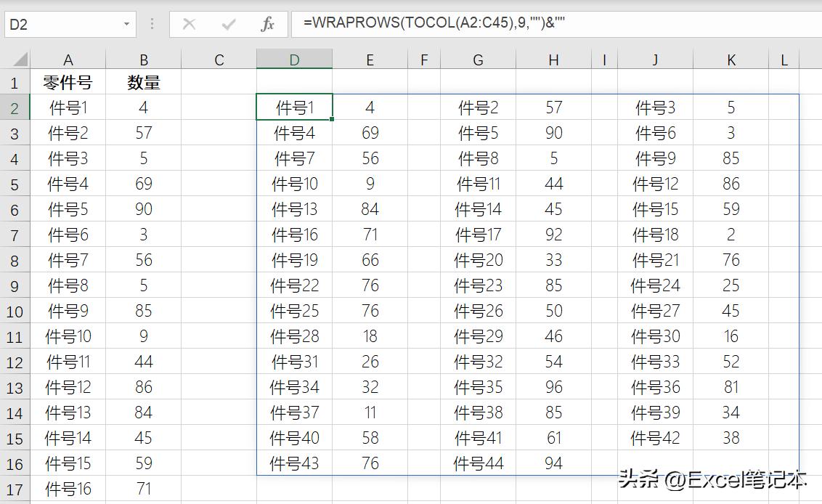
Task: Open the Insert Function dialog
Action: point(266,23)
